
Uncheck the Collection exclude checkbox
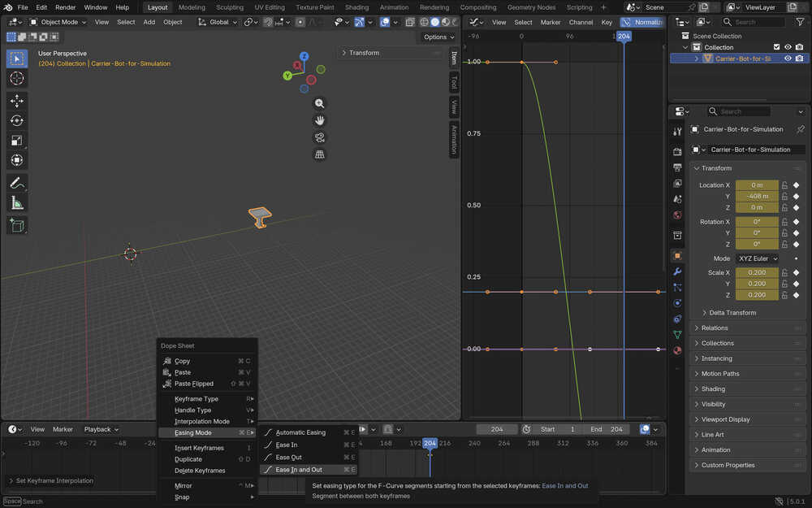coord(776,47)
